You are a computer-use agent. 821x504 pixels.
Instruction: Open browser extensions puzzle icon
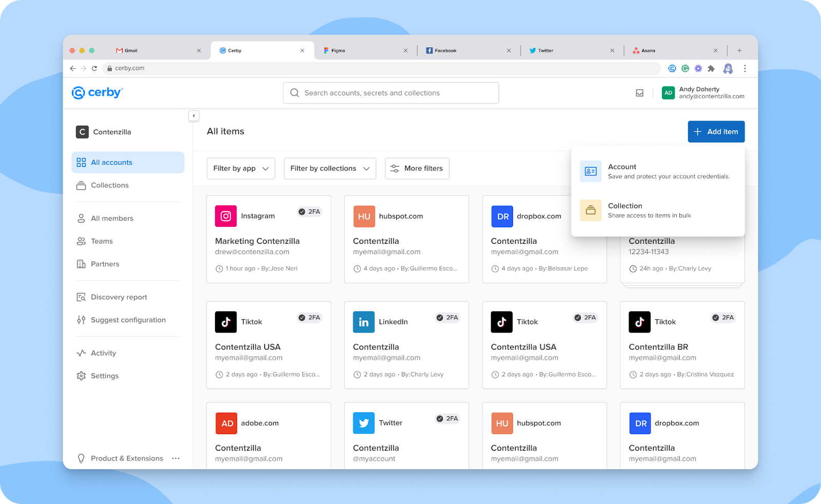pos(711,68)
